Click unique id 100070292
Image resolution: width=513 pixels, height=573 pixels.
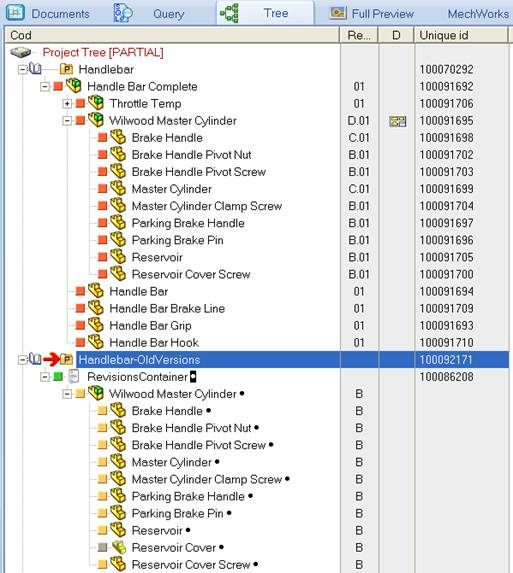pyautogui.click(x=446, y=69)
